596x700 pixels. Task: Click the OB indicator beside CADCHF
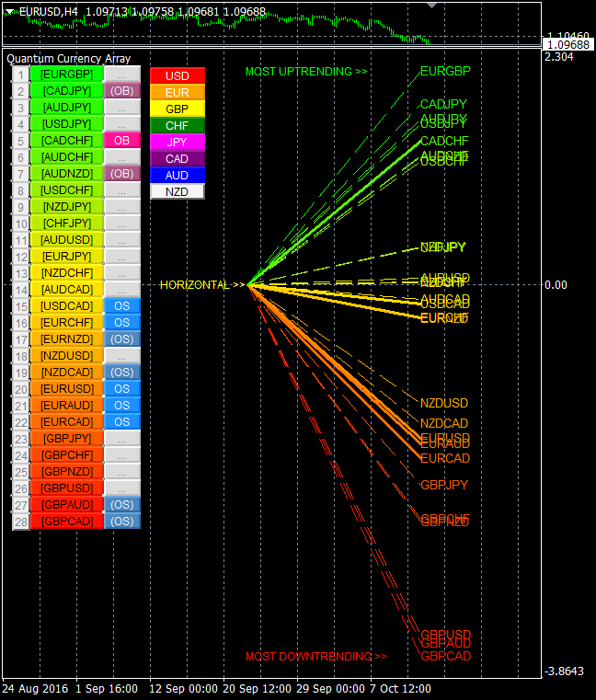point(122,141)
